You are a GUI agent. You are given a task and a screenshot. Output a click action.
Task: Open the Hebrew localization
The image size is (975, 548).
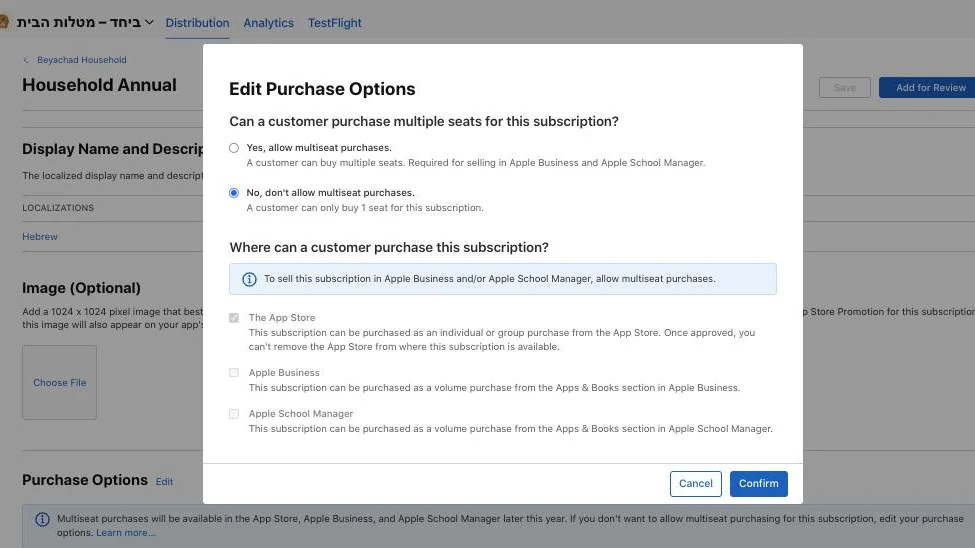40,236
